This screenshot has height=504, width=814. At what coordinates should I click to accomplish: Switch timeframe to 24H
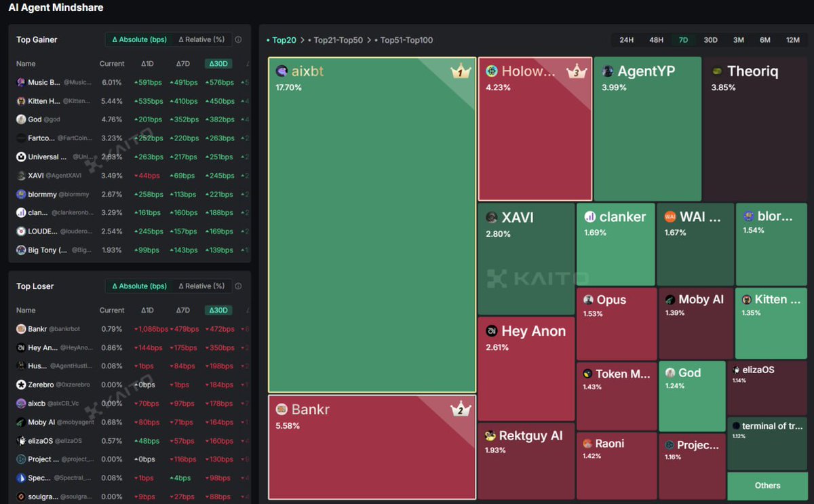coord(626,40)
